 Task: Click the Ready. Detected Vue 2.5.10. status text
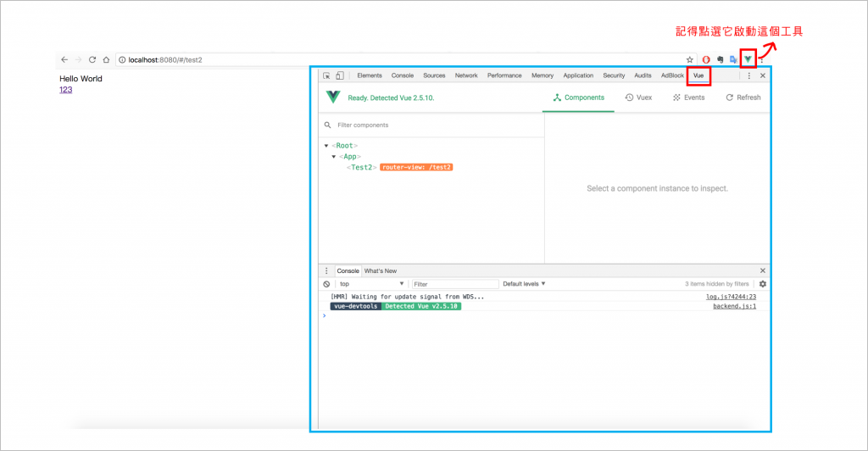tap(391, 98)
